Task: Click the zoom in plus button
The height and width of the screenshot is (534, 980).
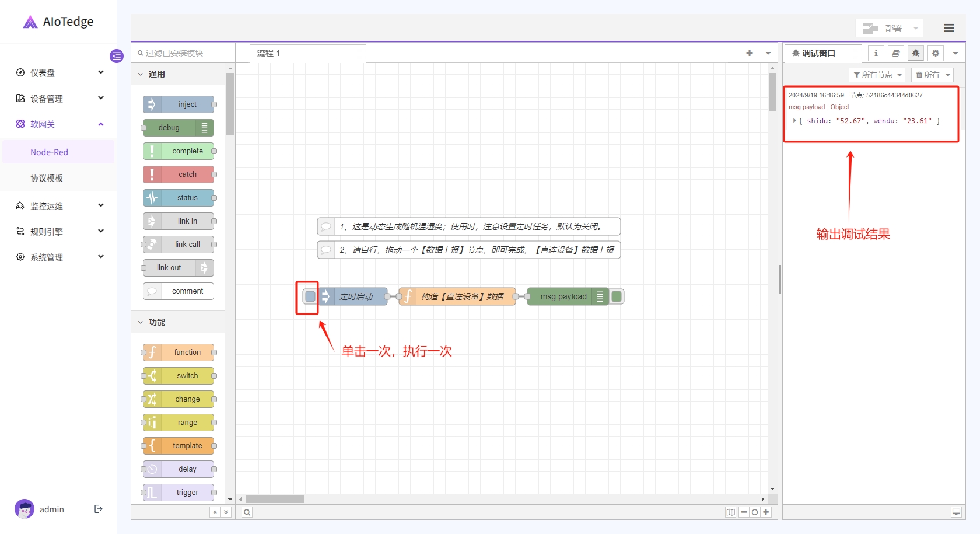Action: [766, 512]
